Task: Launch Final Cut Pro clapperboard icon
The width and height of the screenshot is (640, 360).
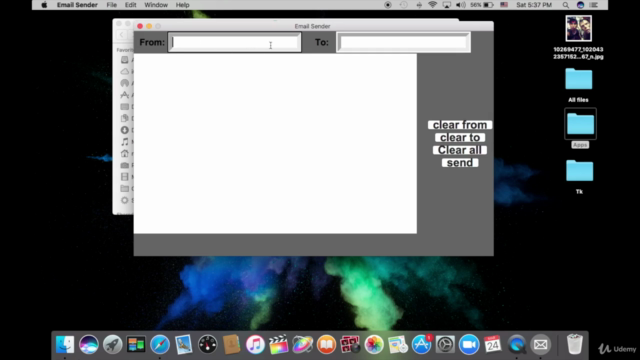Action: 279,344
